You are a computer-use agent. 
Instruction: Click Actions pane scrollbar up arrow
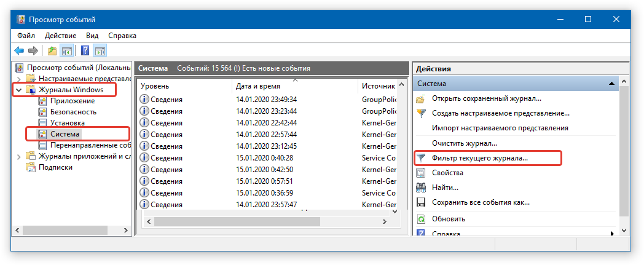tap(624, 82)
